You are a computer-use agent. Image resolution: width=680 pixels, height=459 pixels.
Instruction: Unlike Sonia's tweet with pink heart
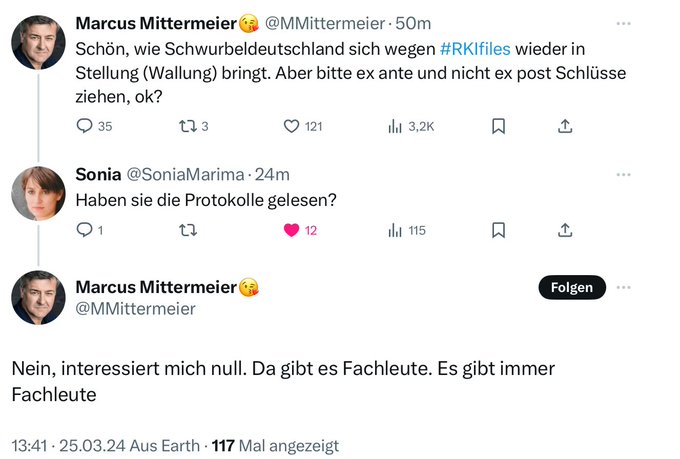pos(292,230)
